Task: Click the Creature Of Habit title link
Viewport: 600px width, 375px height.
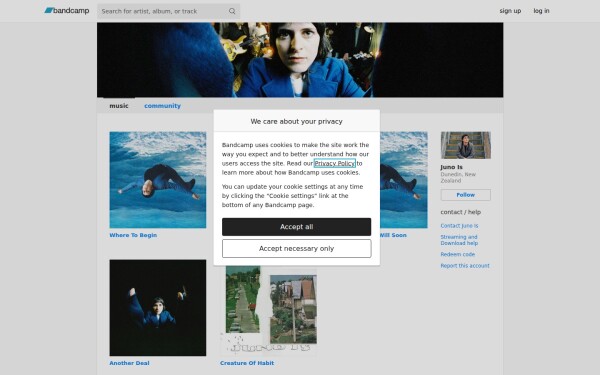Action: coord(247,363)
